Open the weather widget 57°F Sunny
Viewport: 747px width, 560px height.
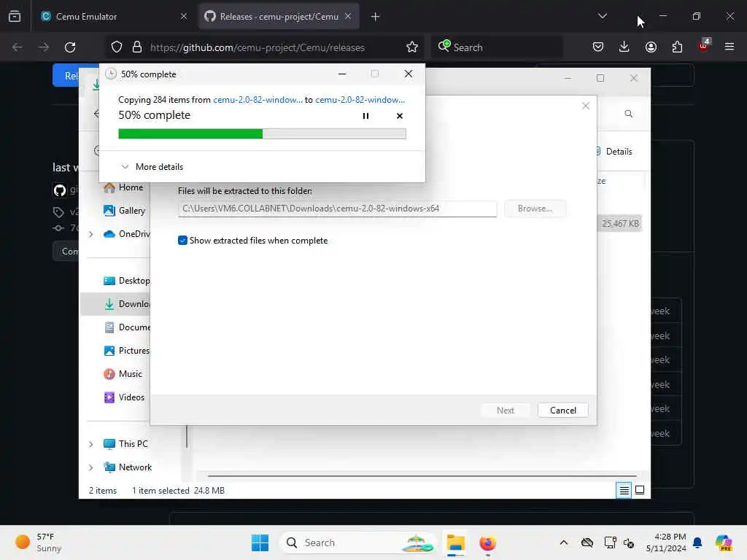tap(39, 542)
